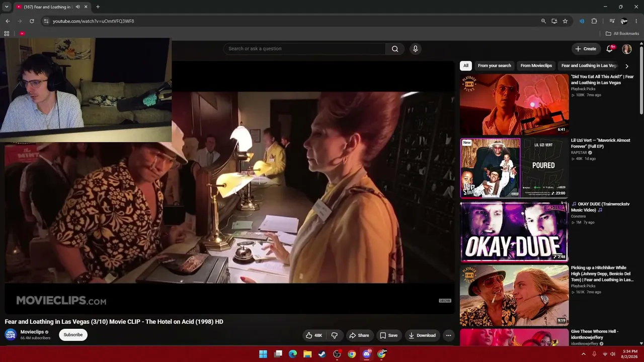
Task: Click the Subscribe overlay in the video player
Action: pos(445,301)
